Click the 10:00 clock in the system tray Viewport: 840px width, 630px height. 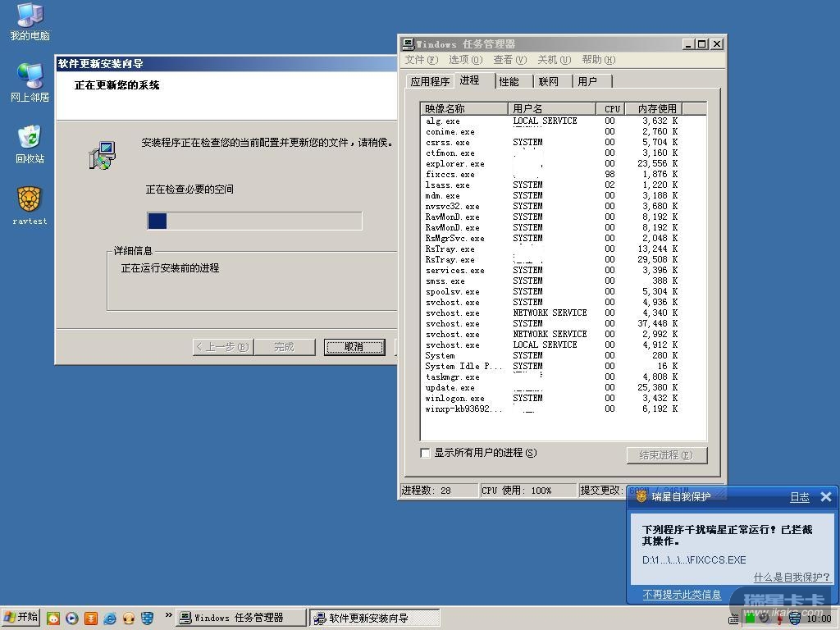pos(819,619)
